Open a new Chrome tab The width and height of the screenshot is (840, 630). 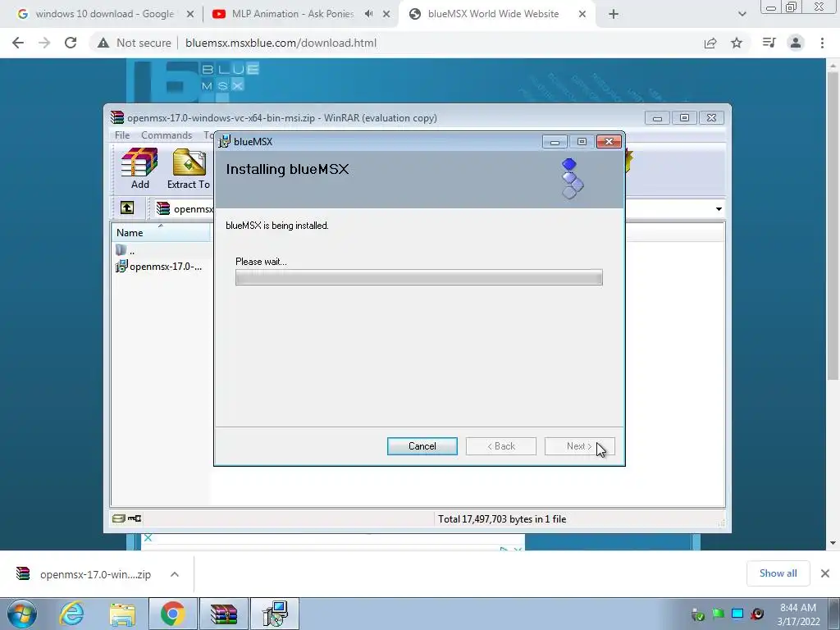click(x=614, y=15)
